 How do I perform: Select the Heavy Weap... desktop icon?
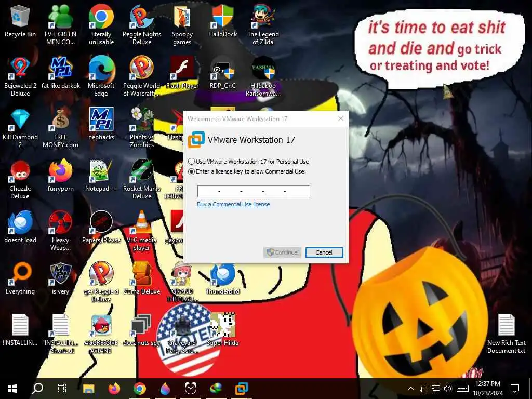click(60, 231)
